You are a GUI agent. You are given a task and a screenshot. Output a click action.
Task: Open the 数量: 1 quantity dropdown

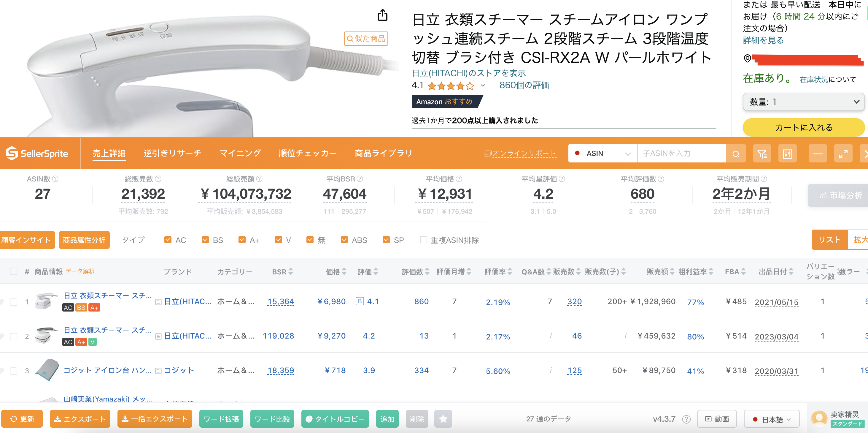click(x=803, y=102)
